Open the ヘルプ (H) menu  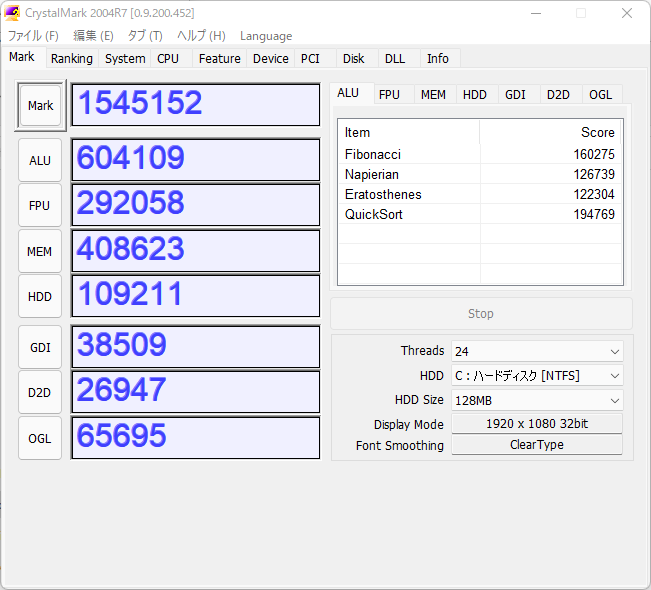201,36
